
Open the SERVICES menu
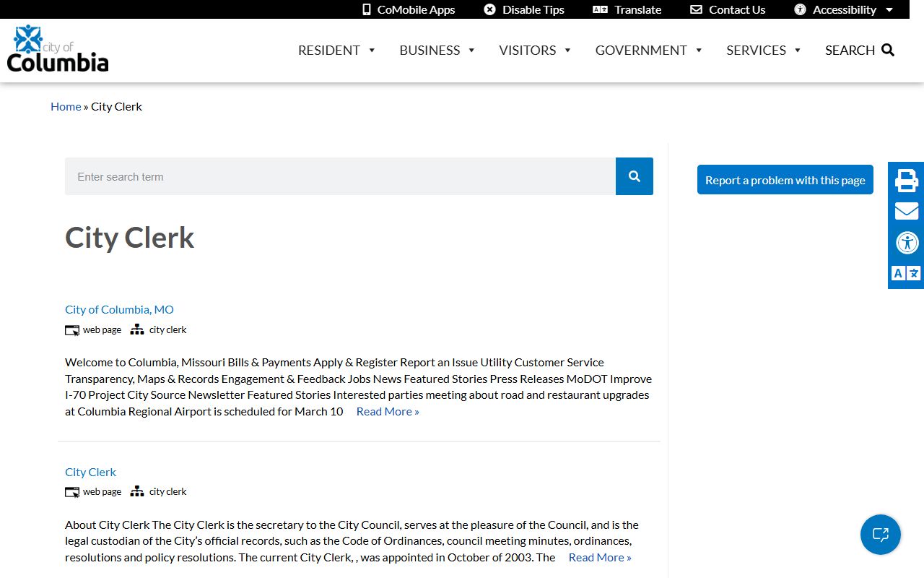click(756, 50)
